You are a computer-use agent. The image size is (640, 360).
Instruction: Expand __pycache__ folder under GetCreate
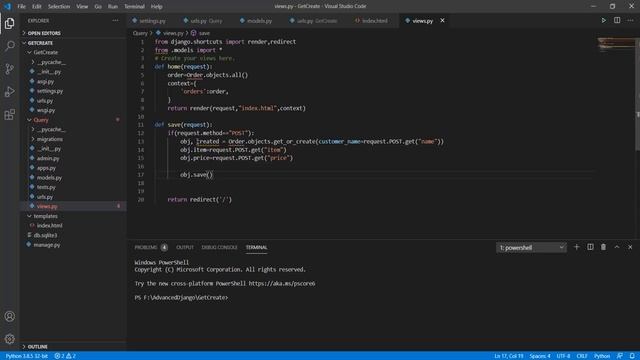tap(51, 62)
